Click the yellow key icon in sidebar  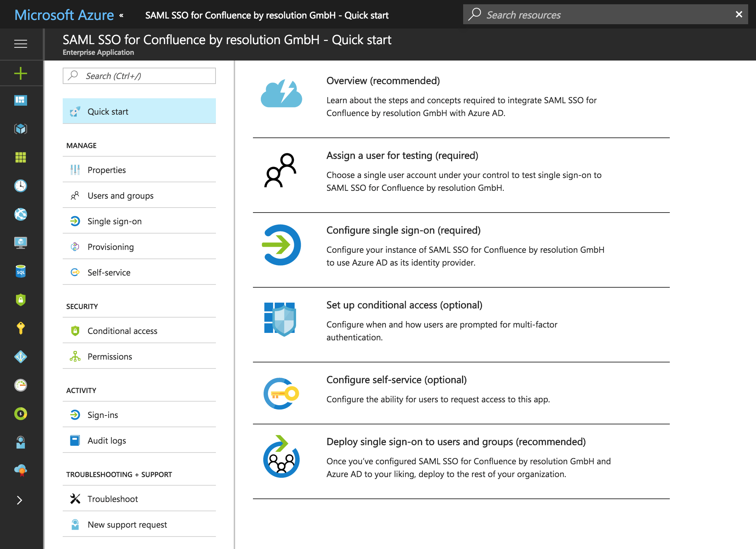click(21, 328)
